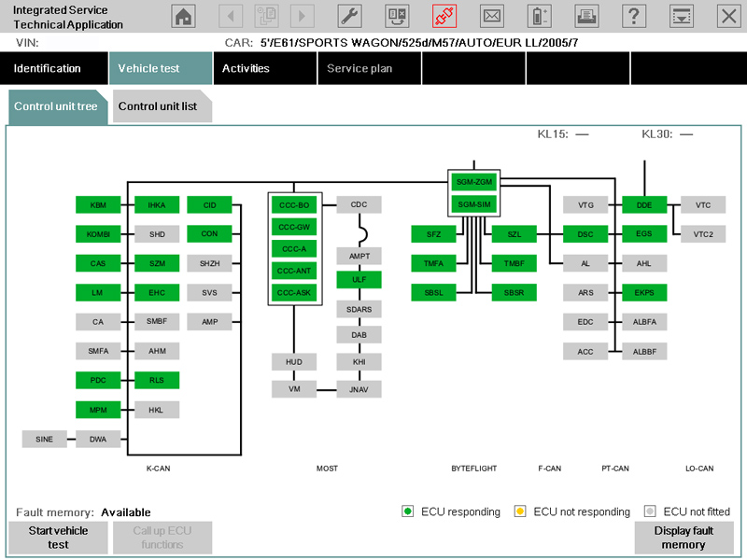
Task: Select the CAS control unit
Action: [x=98, y=263]
